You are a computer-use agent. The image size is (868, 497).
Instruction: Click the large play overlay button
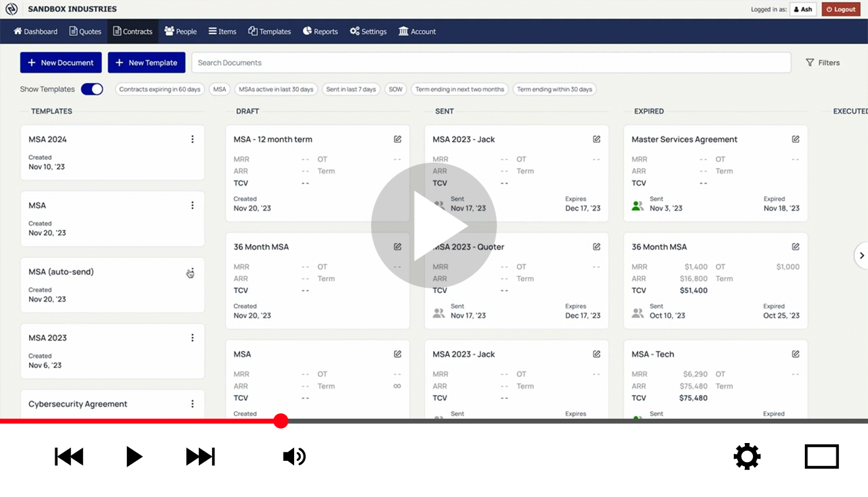[x=434, y=226]
